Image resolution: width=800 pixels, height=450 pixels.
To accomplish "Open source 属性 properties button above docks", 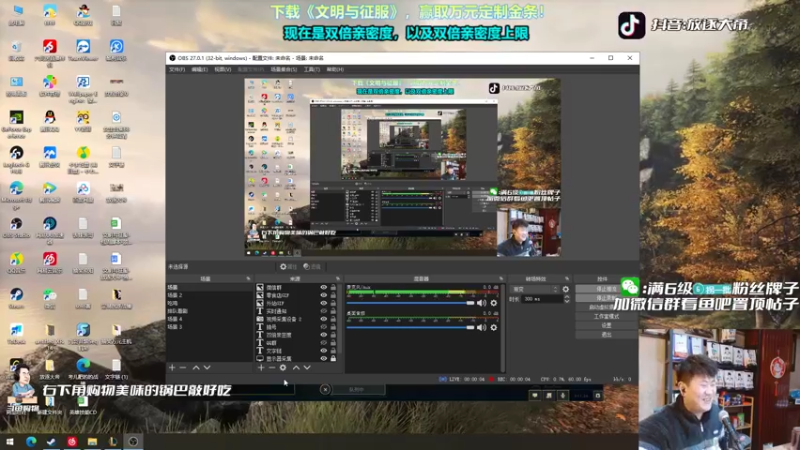I will pos(288,266).
